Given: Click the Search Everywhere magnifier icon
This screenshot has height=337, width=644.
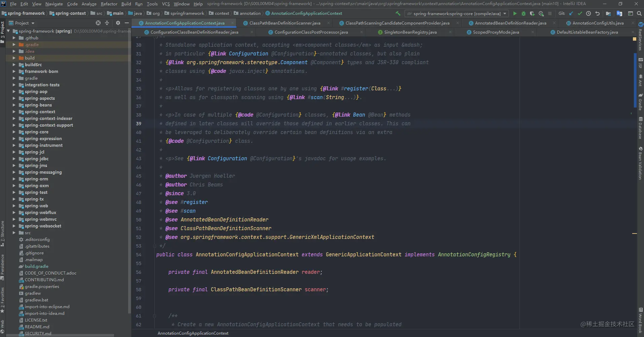Looking at the screenshot, I should [x=639, y=13].
